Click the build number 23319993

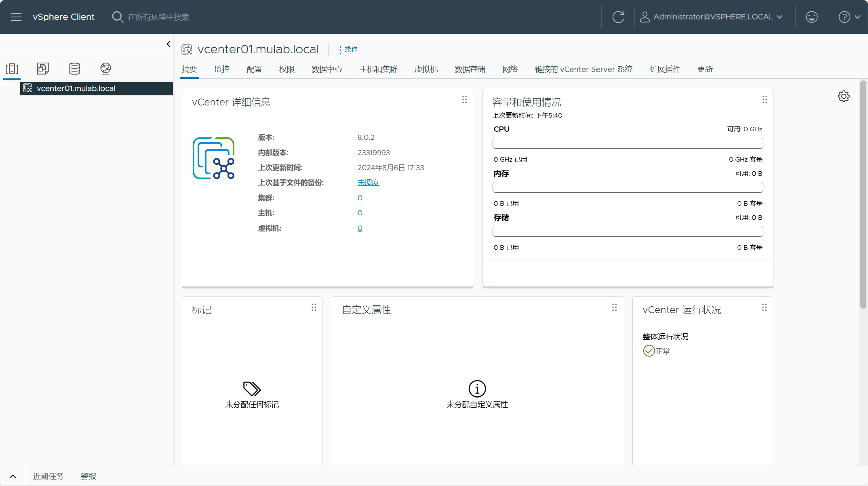pyautogui.click(x=373, y=153)
